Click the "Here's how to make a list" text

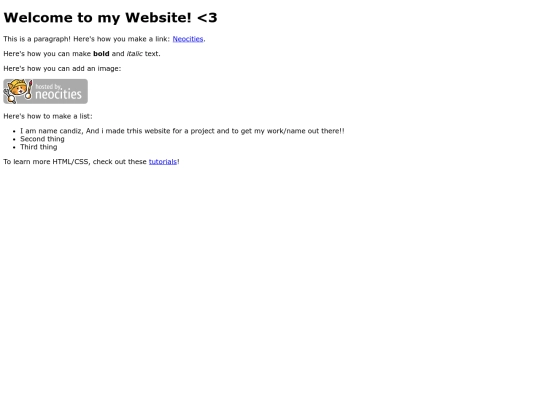point(48,116)
